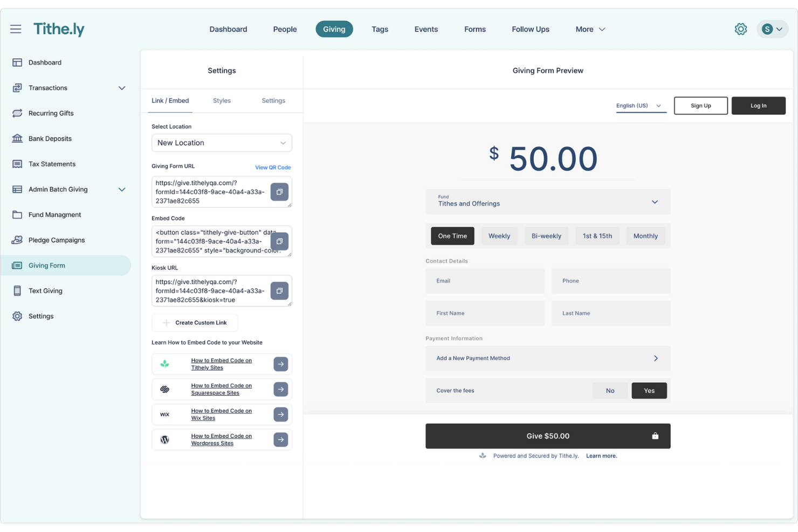The image size is (798, 532).
Task: Open Bank Deposits from the sidebar
Action: [x=49, y=139]
